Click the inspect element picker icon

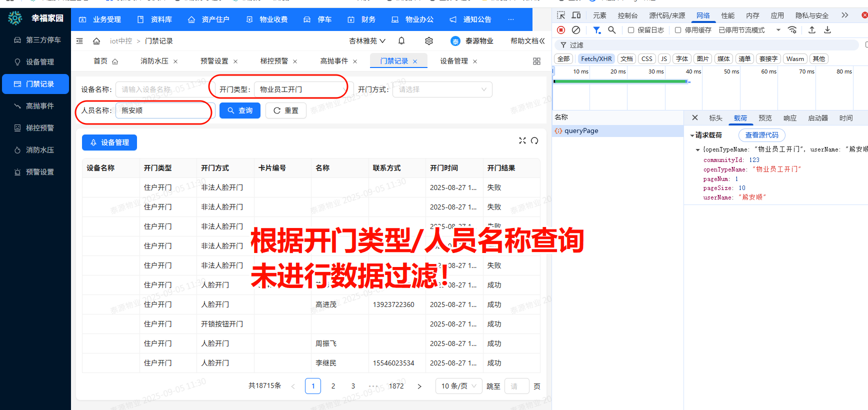point(561,15)
